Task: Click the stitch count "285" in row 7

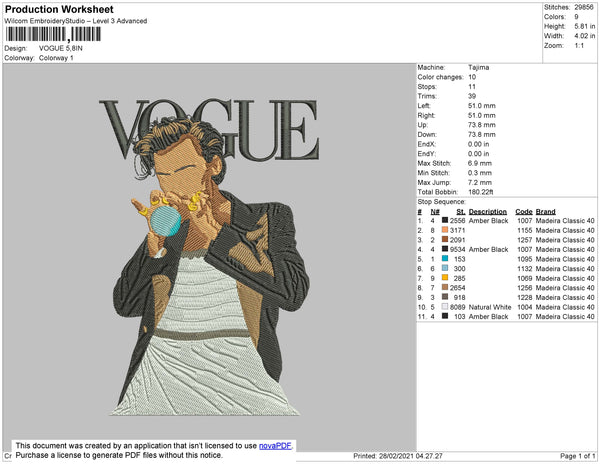Action: (x=460, y=278)
